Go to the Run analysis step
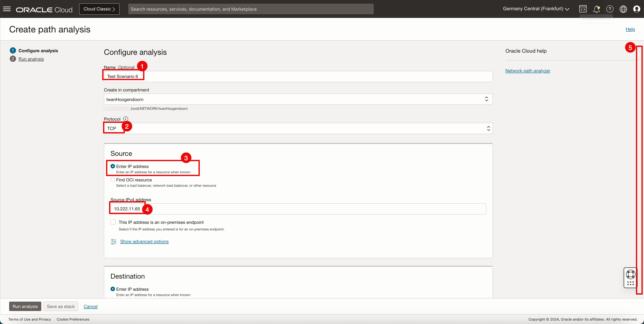Image resolution: width=644 pixels, height=324 pixels. [x=31, y=59]
